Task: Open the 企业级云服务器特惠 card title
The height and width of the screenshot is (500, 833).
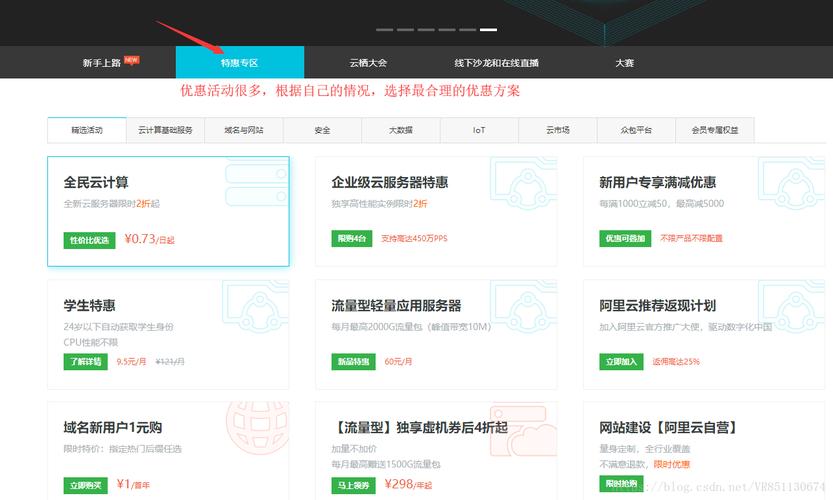Action: (390, 183)
